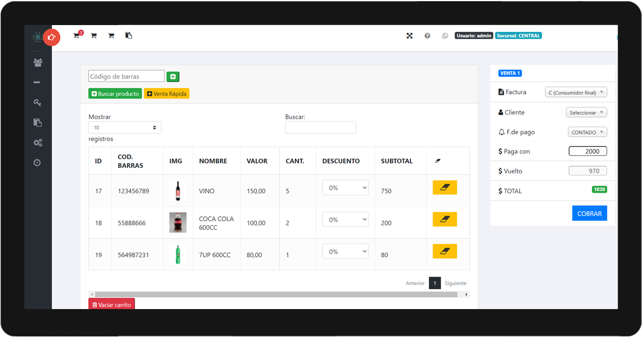Sort by the ID column header
644x337 pixels.
(x=99, y=161)
